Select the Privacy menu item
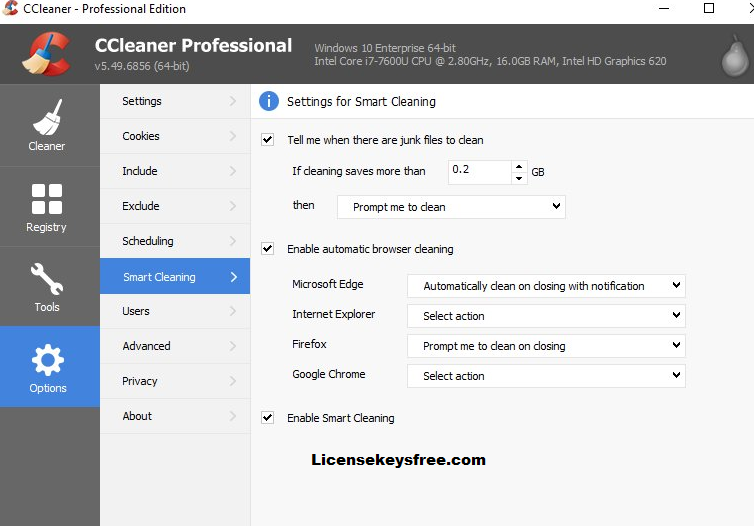Screen dimensions: 754x526 point(175,381)
